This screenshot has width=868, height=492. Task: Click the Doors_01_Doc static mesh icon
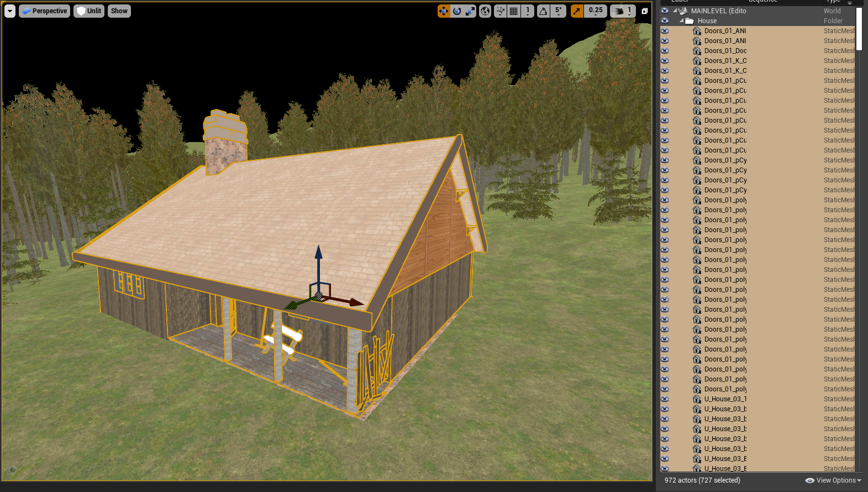click(x=697, y=51)
